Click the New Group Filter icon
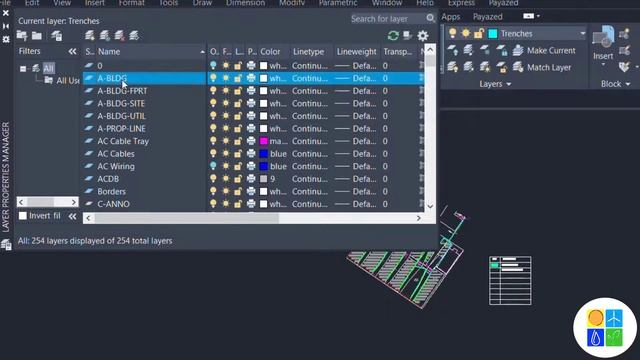The image size is (640, 360). pos(37,36)
